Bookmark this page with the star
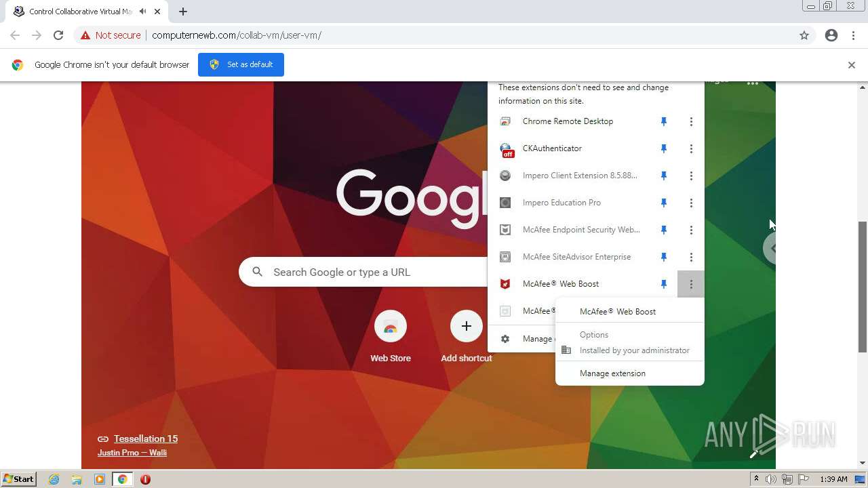868x488 pixels. coord(804,35)
